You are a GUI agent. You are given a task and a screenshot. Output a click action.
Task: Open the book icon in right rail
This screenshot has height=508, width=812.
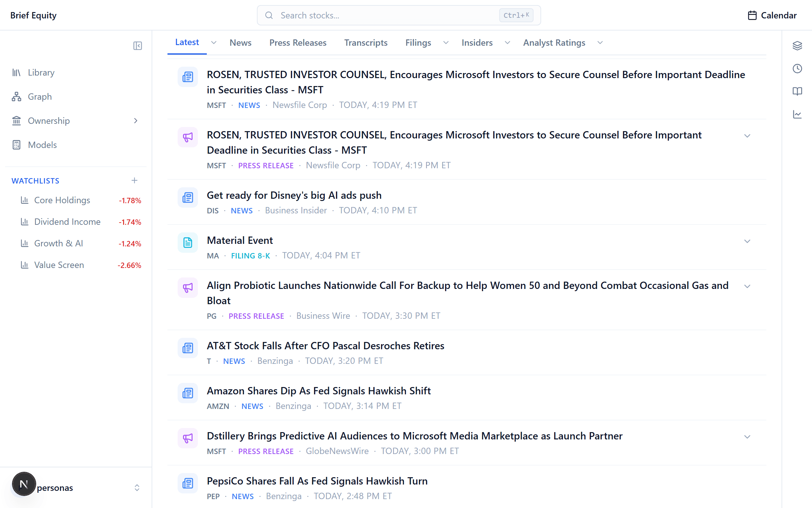pyautogui.click(x=797, y=91)
